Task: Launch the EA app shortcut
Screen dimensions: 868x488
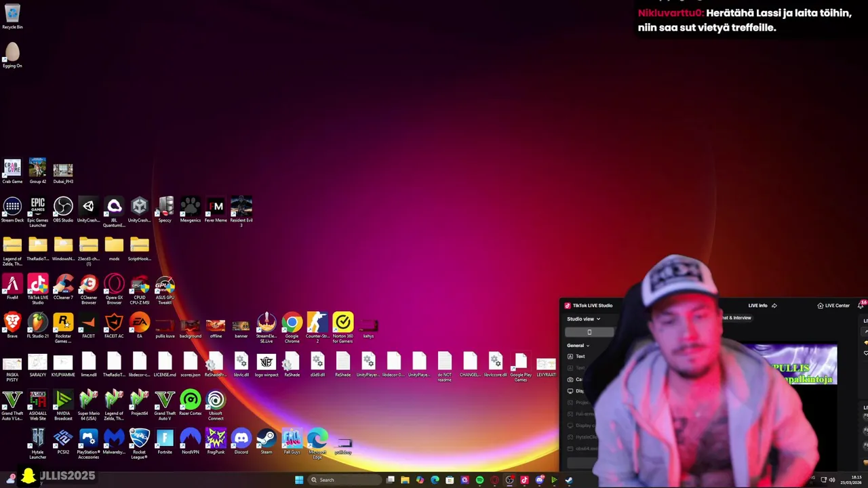Action: pyautogui.click(x=140, y=325)
